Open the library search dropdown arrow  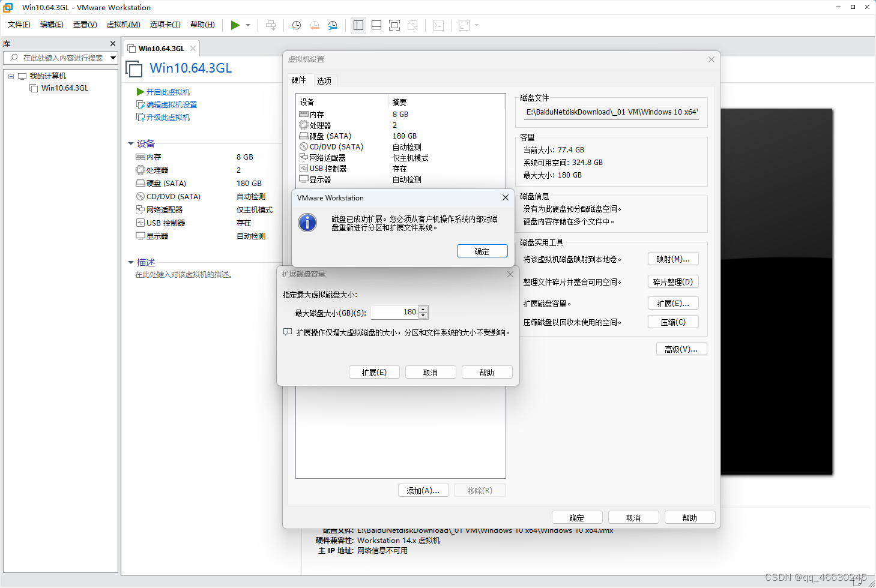click(113, 58)
